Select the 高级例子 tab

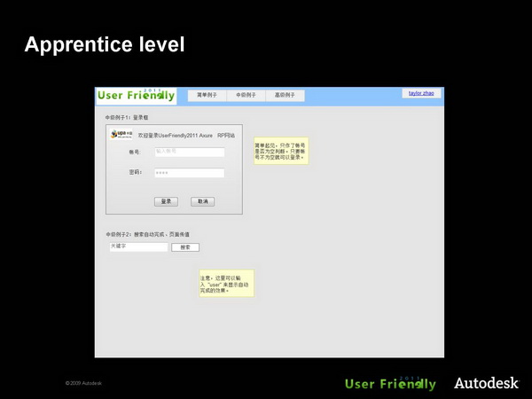(x=286, y=95)
